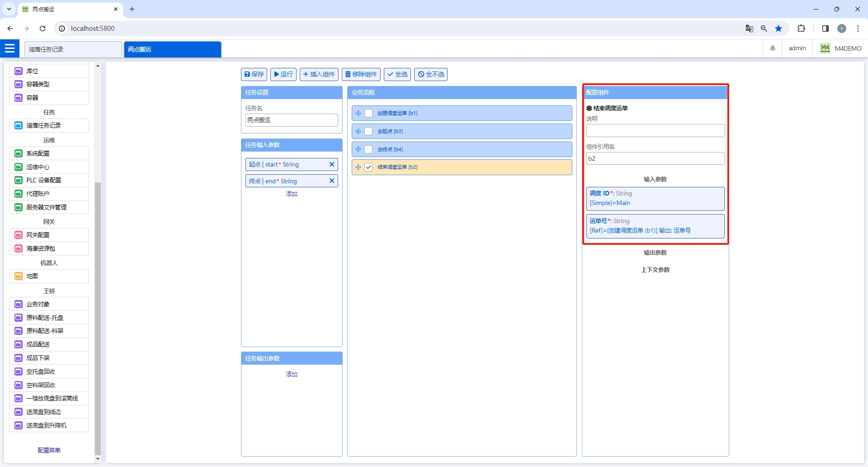Select the 两点搬运 app tab
This screenshot has width=868, height=467.
click(x=173, y=49)
